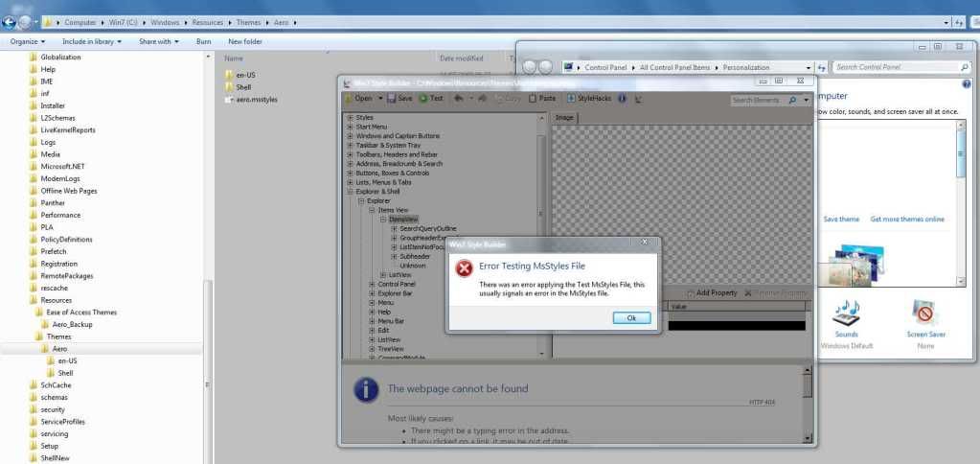This screenshot has height=464, width=980.
Task: Select the Microsoft.NET folder in sidebar
Action: click(x=62, y=167)
